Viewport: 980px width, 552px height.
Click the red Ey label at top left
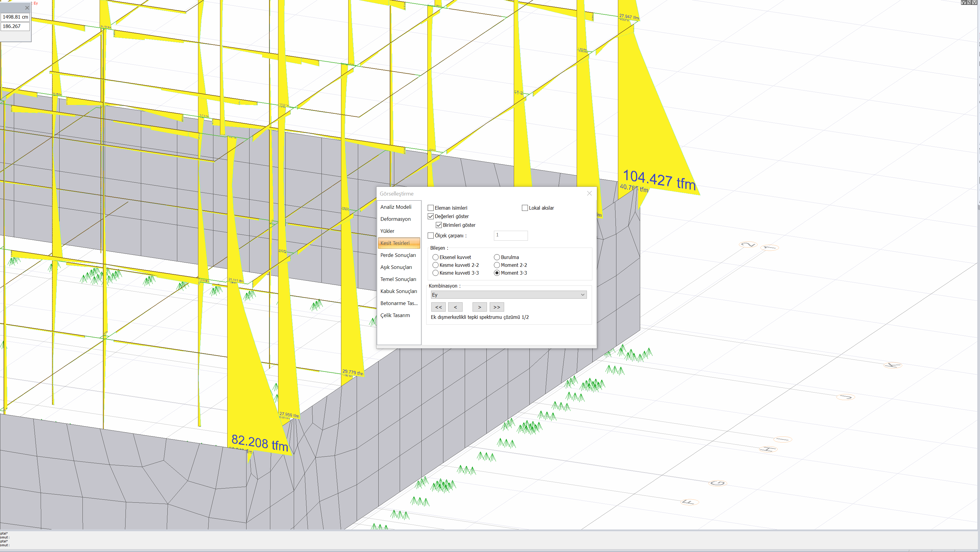point(36,3)
